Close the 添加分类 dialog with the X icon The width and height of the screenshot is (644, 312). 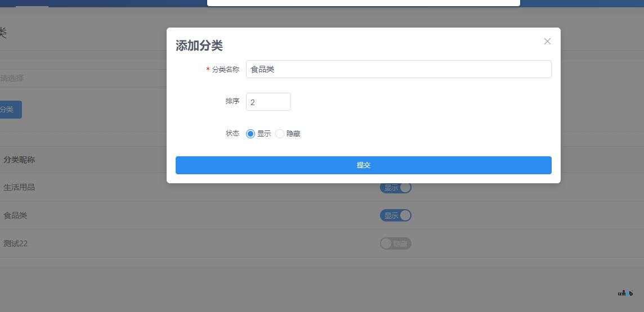pos(547,41)
